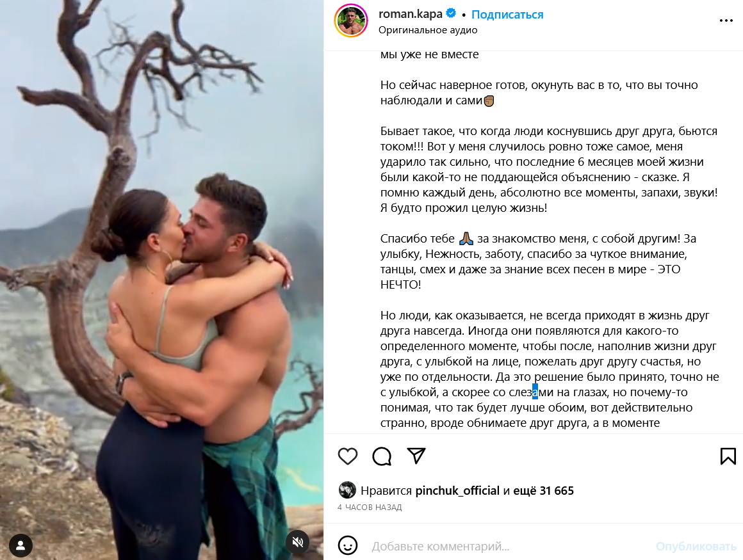Focus the Добавьте комментарий input field
Image resolution: width=743 pixels, height=560 pixels.
pyautogui.click(x=507, y=547)
